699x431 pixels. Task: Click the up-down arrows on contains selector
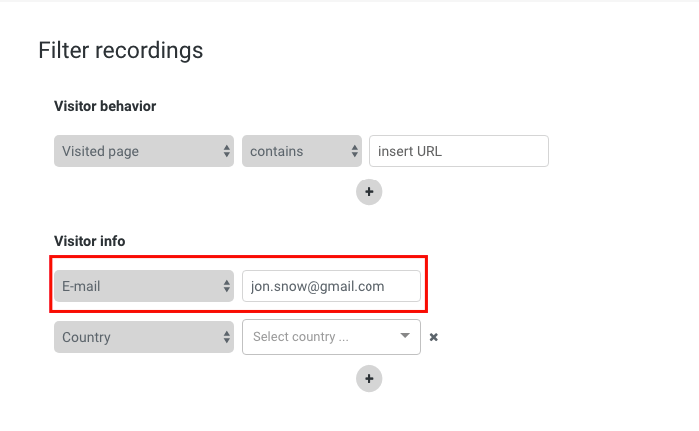point(354,151)
